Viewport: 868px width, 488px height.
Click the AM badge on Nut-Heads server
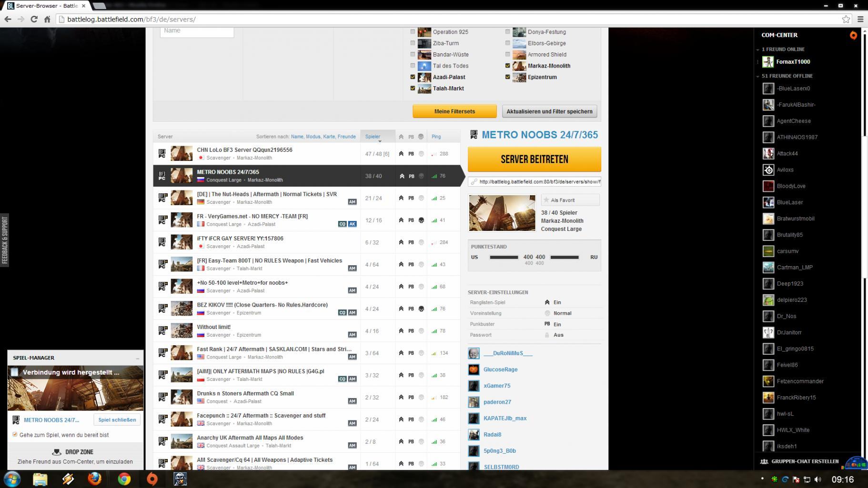(x=352, y=202)
